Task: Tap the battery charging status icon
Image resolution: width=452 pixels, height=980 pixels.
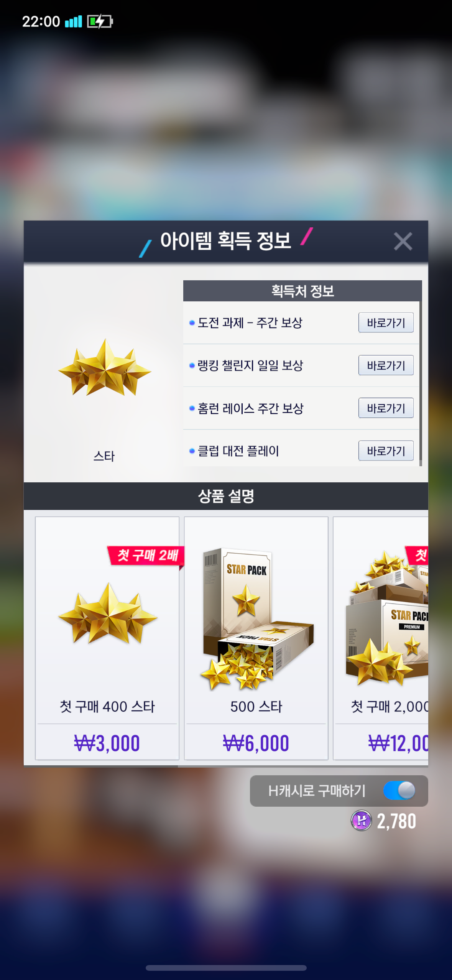Action: tap(100, 21)
